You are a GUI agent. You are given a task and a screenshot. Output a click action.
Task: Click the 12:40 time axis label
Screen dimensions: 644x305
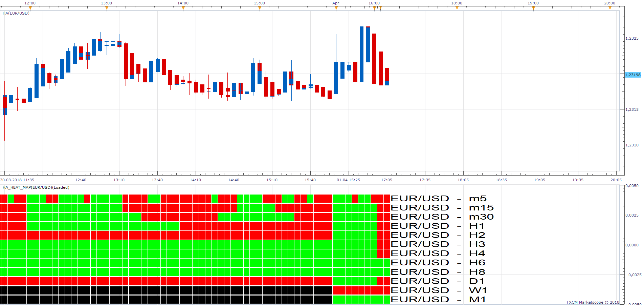coord(81,180)
